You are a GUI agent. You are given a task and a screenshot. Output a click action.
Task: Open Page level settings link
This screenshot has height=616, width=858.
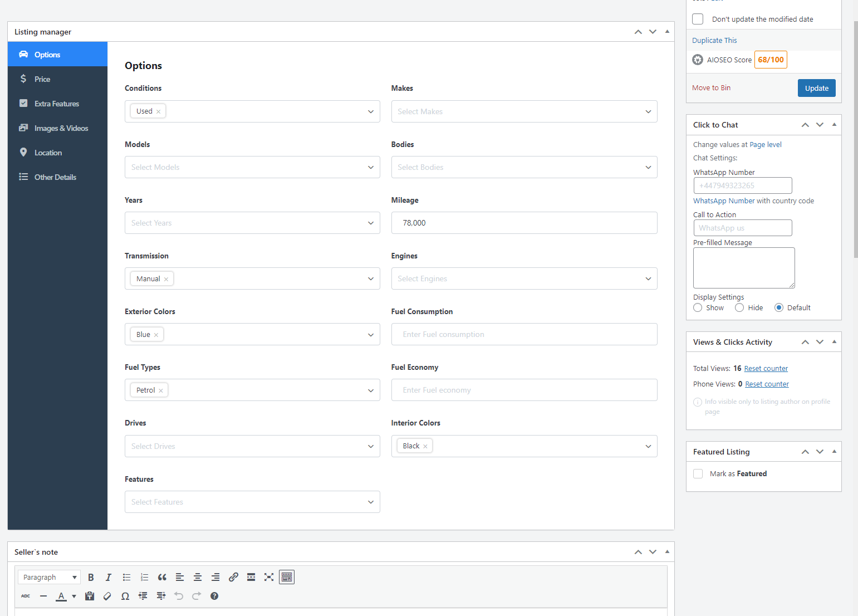pos(766,144)
